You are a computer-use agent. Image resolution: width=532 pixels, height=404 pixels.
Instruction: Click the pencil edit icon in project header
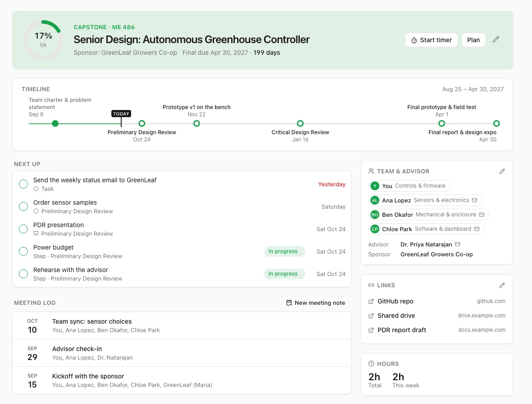pos(496,40)
